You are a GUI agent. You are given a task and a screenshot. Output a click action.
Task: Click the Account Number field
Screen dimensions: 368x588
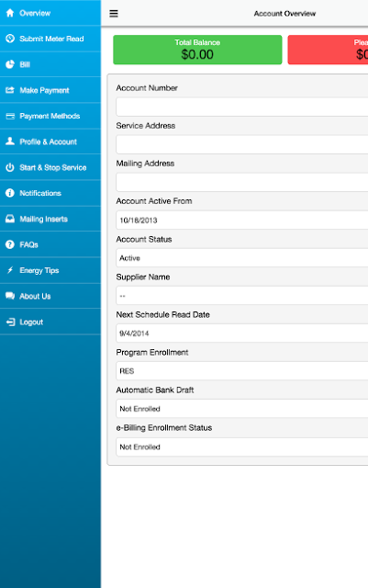point(242,107)
